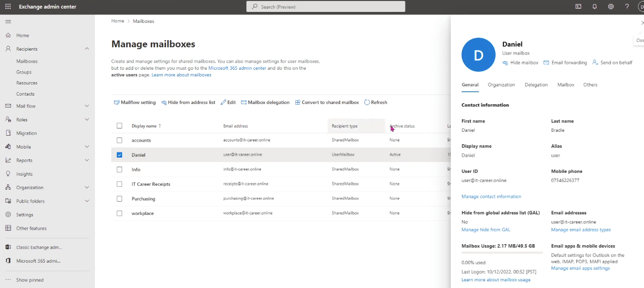Switch to the Delegation tab
The width and height of the screenshot is (644, 288).
click(x=536, y=85)
